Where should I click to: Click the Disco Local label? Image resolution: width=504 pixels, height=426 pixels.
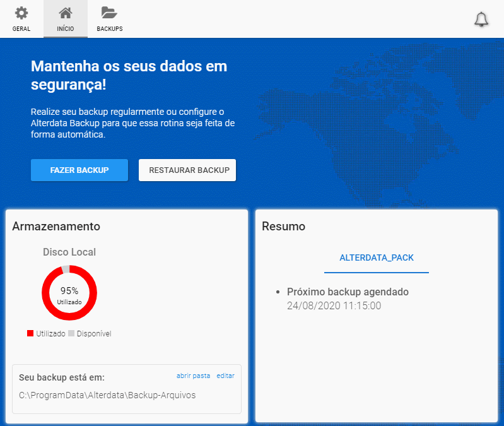click(69, 252)
